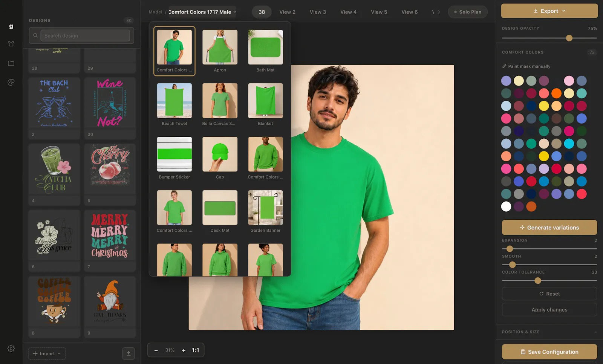Screen dimensions: 603x364
Task: Reset zoom with the 1:1 button
Action: [x=195, y=350]
